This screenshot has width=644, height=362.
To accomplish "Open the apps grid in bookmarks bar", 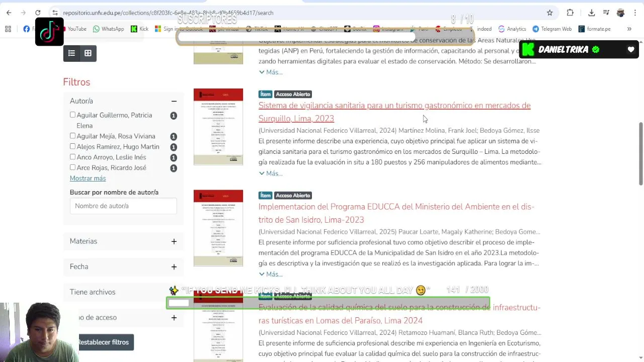I will (8, 29).
